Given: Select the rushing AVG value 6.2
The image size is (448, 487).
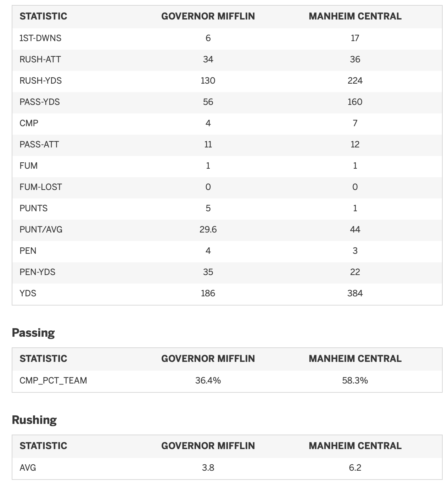Looking at the screenshot, I should pyautogui.click(x=355, y=468).
